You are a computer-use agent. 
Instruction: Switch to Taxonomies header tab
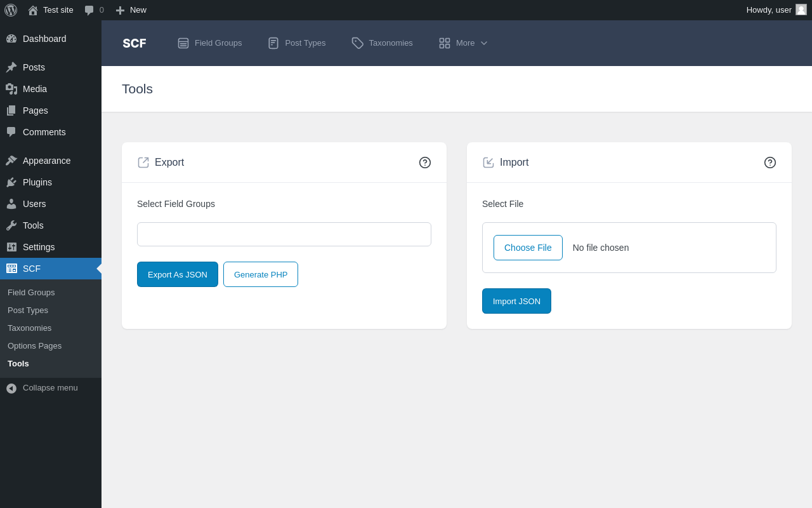coord(383,43)
